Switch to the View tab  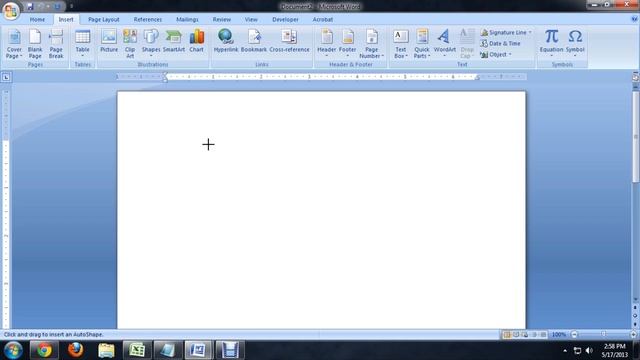(x=251, y=19)
